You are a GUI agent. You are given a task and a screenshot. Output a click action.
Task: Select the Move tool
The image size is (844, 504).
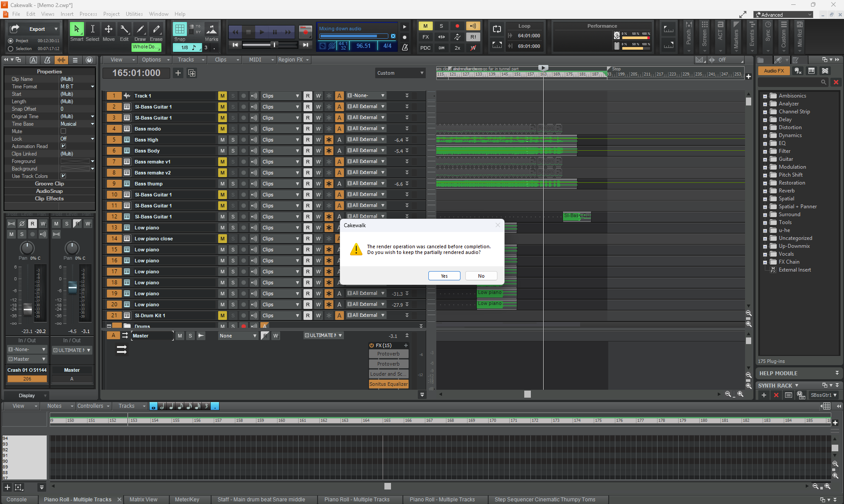pos(108,30)
